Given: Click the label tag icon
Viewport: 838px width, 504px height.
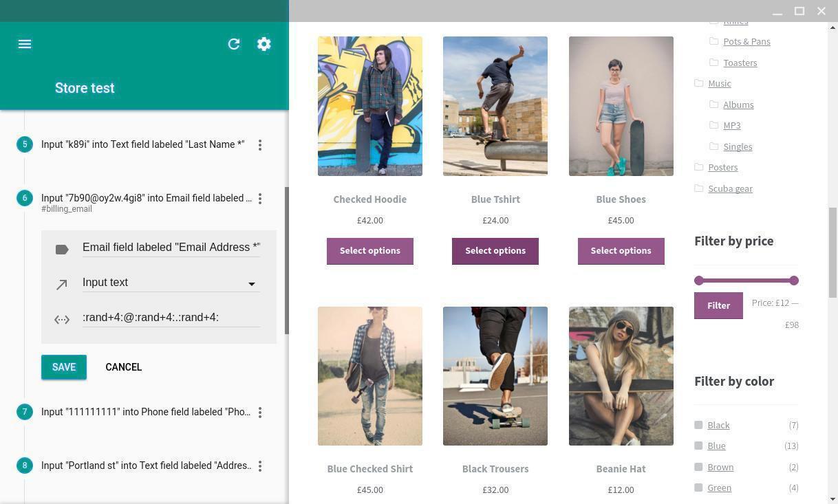Looking at the screenshot, I should click(x=62, y=250).
